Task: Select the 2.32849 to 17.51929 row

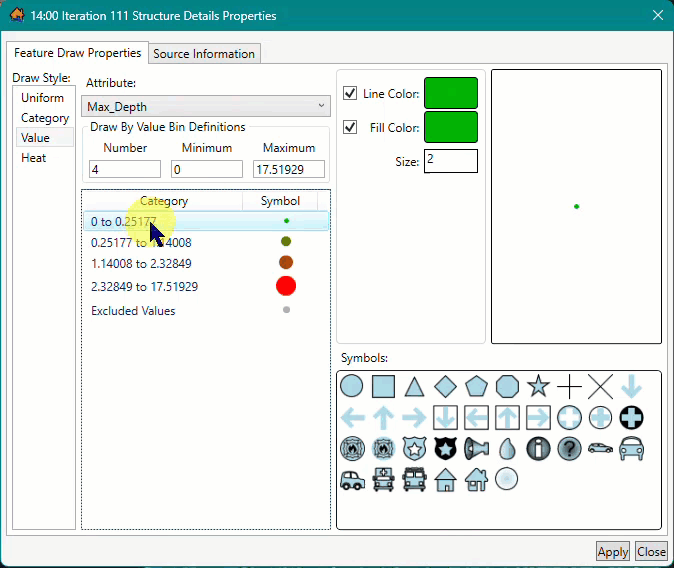Action: point(206,286)
